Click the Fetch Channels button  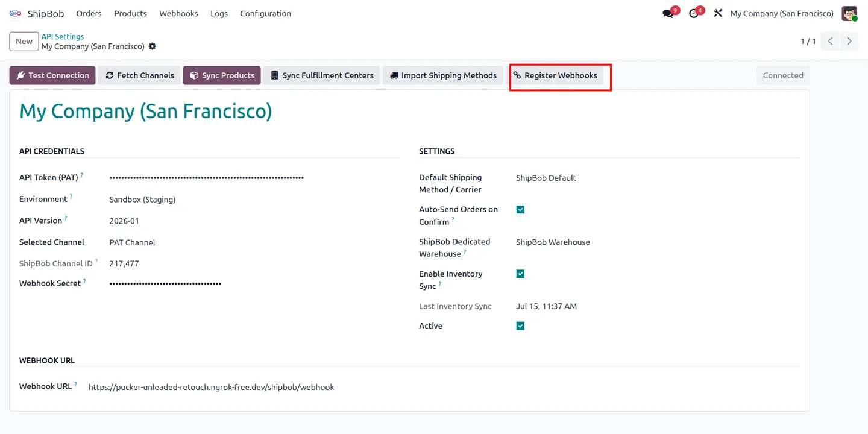139,75
